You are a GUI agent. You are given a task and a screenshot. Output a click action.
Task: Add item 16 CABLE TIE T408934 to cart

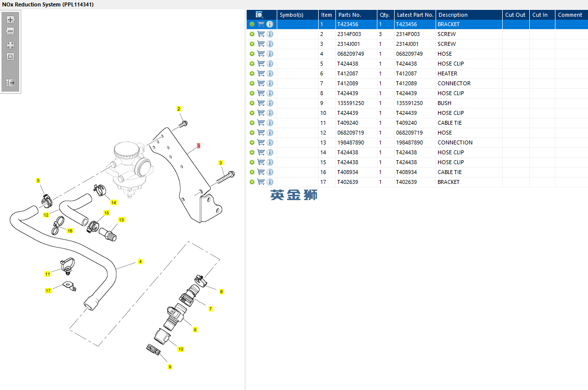coord(261,172)
